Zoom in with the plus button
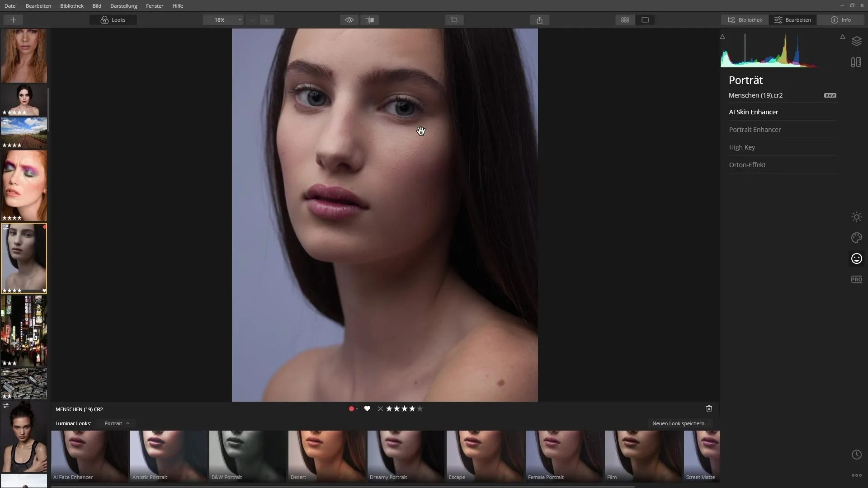The width and height of the screenshot is (868, 488). pyautogui.click(x=267, y=20)
